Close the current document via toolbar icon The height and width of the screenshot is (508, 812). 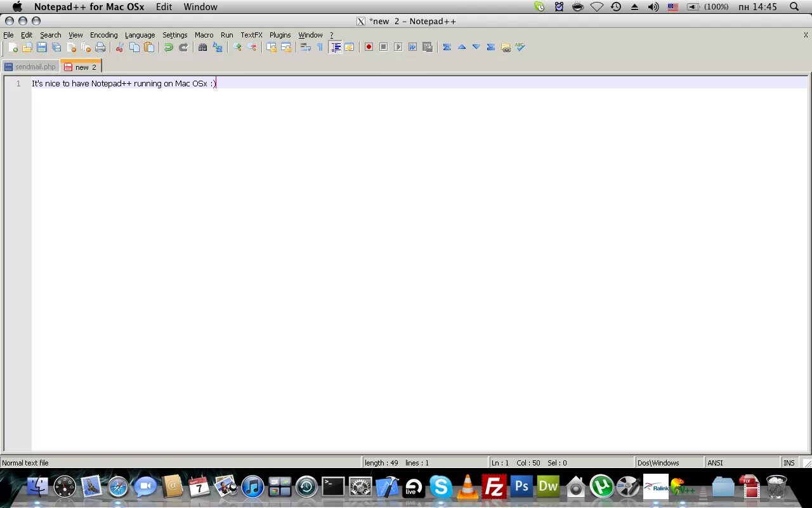click(x=71, y=47)
